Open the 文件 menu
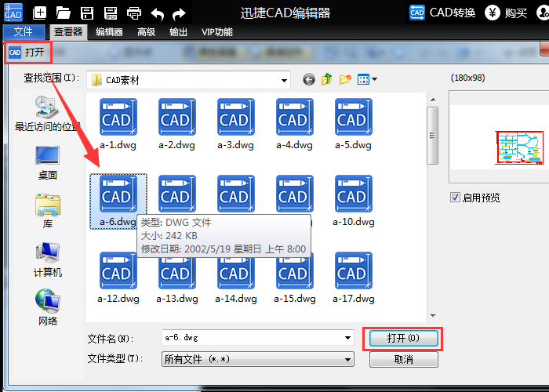This screenshot has height=392, width=549. coord(24,32)
